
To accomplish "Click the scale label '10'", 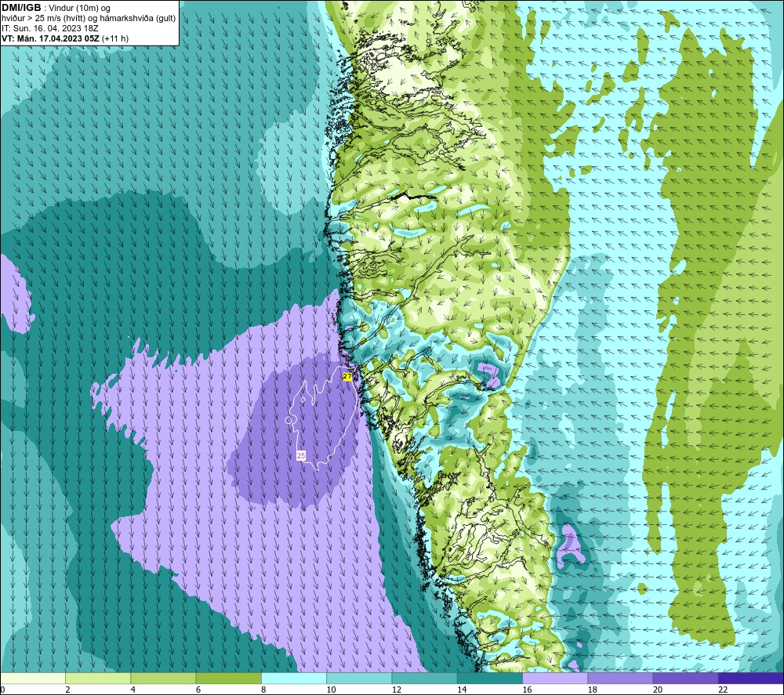I will coord(331,690).
